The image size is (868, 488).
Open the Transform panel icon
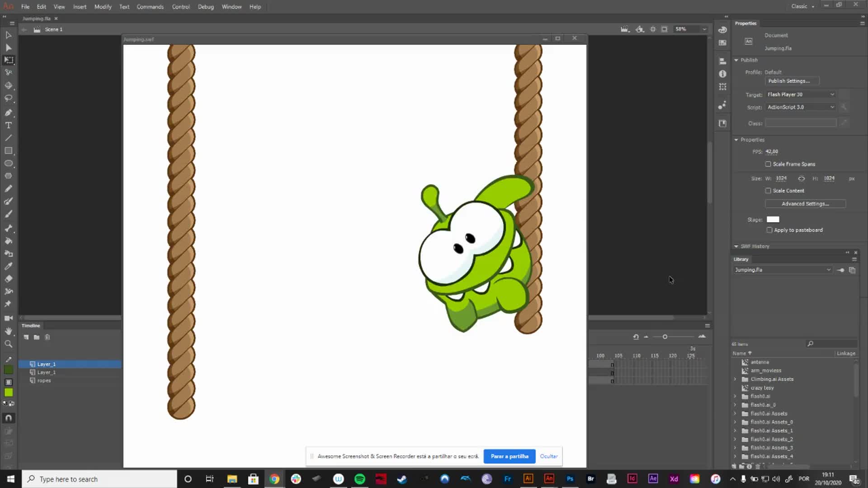click(x=722, y=86)
